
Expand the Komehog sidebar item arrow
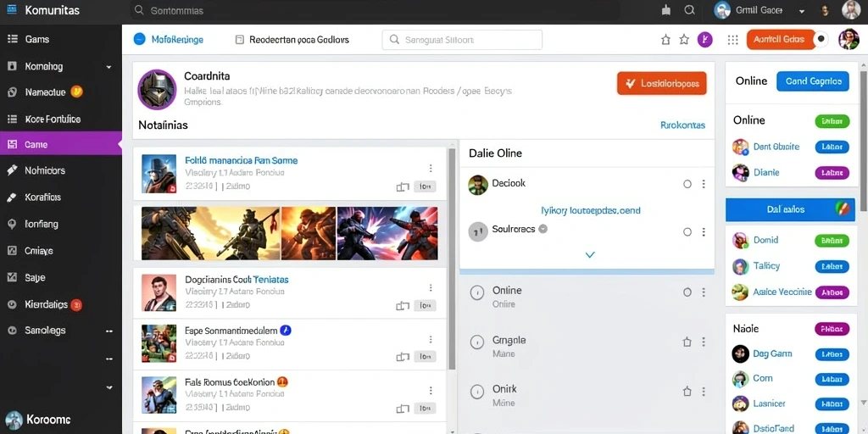pyautogui.click(x=108, y=67)
